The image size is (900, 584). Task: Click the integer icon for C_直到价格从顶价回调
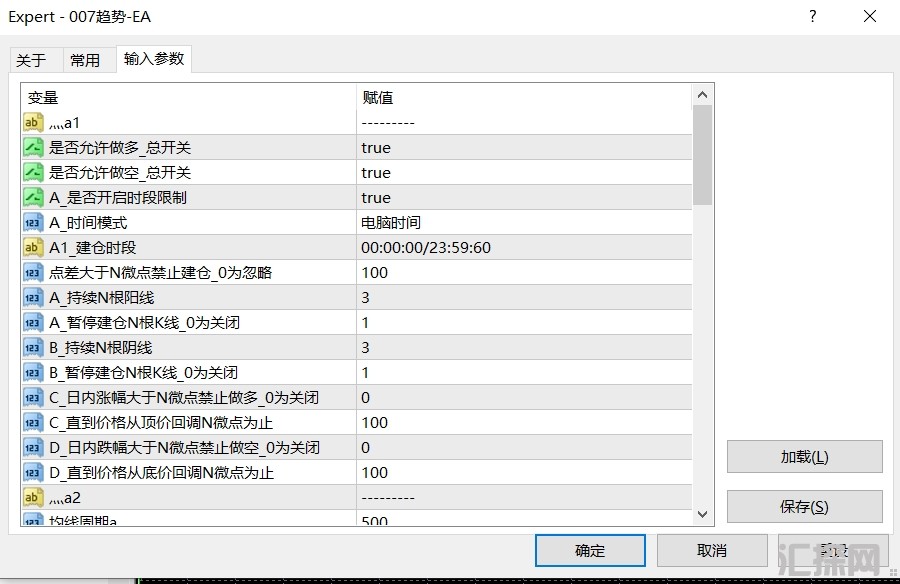click(x=33, y=422)
